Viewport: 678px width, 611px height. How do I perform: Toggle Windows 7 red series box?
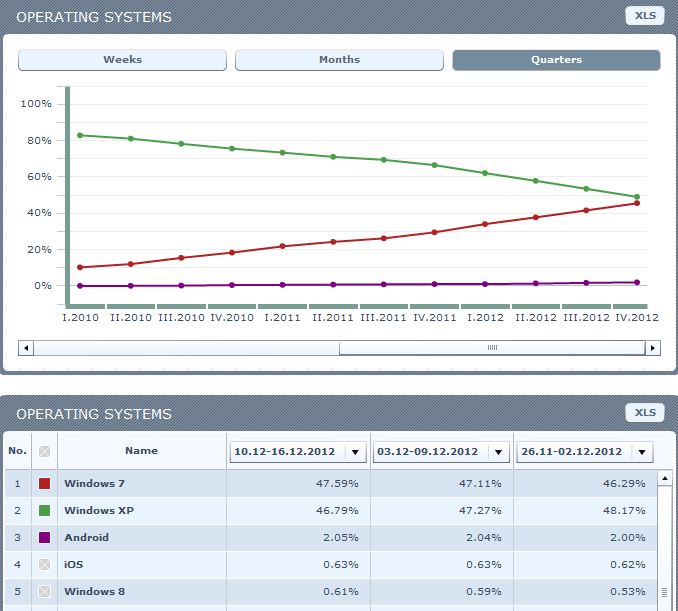tap(44, 484)
